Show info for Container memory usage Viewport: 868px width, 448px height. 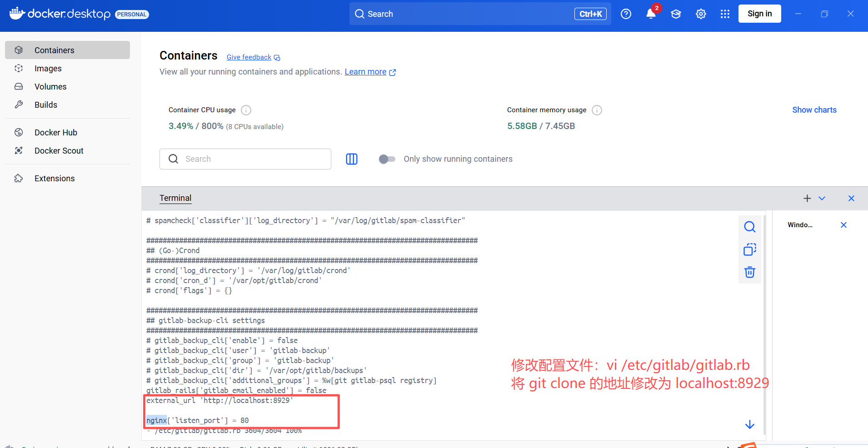coord(597,110)
